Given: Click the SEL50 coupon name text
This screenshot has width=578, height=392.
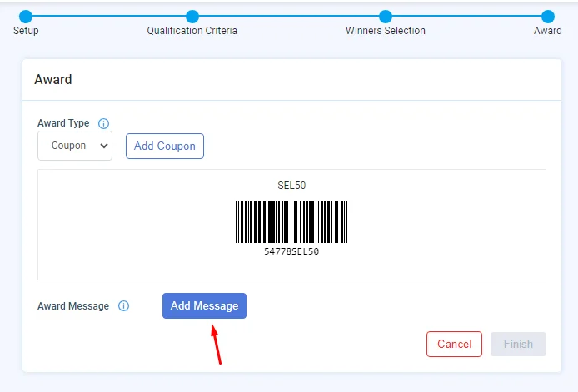Looking at the screenshot, I should point(291,186).
